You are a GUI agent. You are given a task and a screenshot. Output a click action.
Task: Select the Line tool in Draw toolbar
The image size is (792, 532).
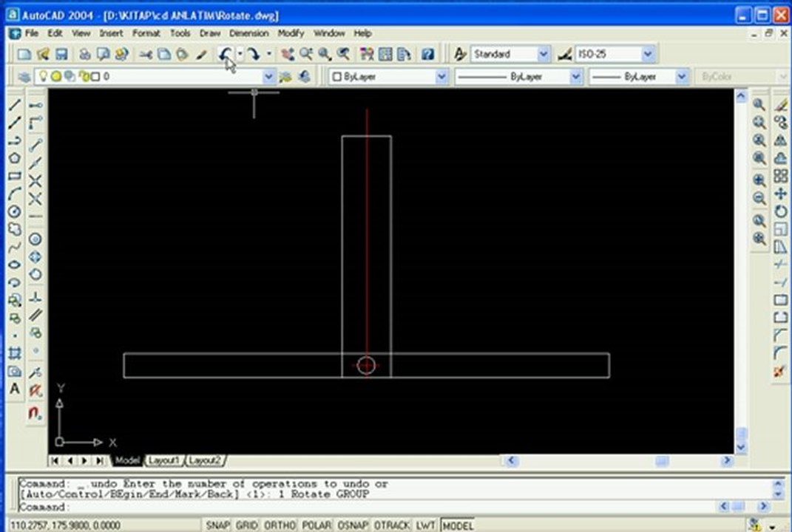click(x=15, y=105)
